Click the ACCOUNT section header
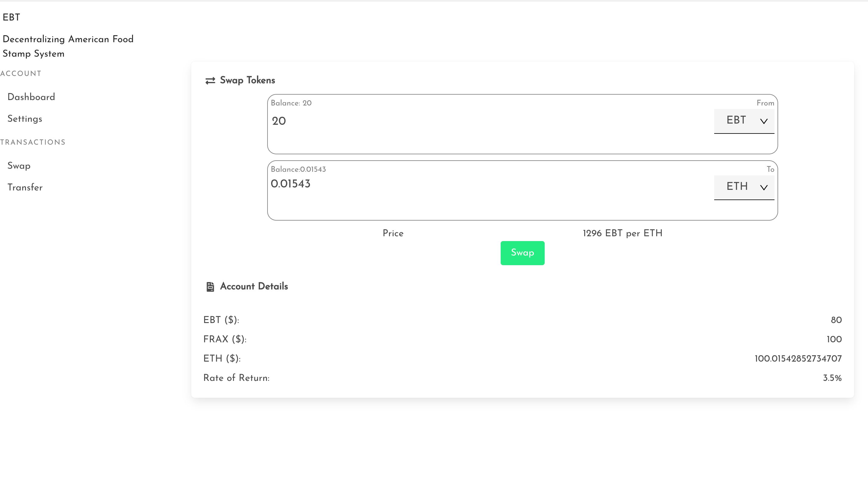The height and width of the screenshot is (496, 868). [x=21, y=74]
